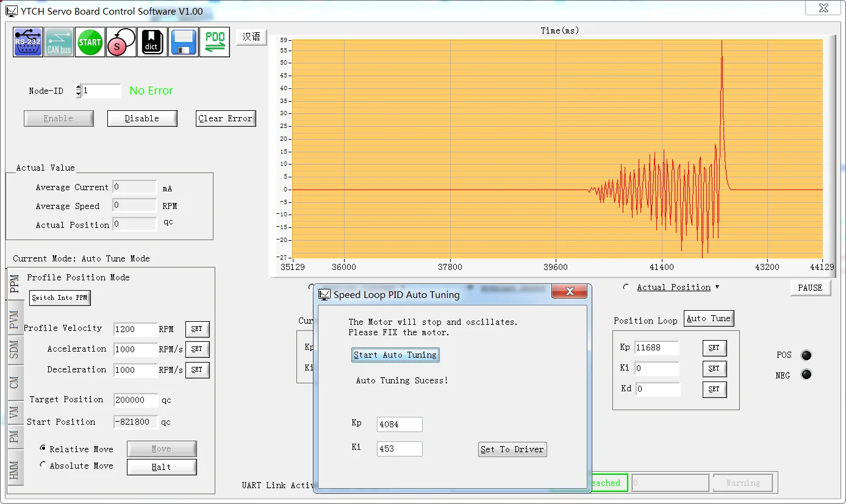Click the Node-ID input field
The width and height of the screenshot is (846, 504).
pos(101,91)
